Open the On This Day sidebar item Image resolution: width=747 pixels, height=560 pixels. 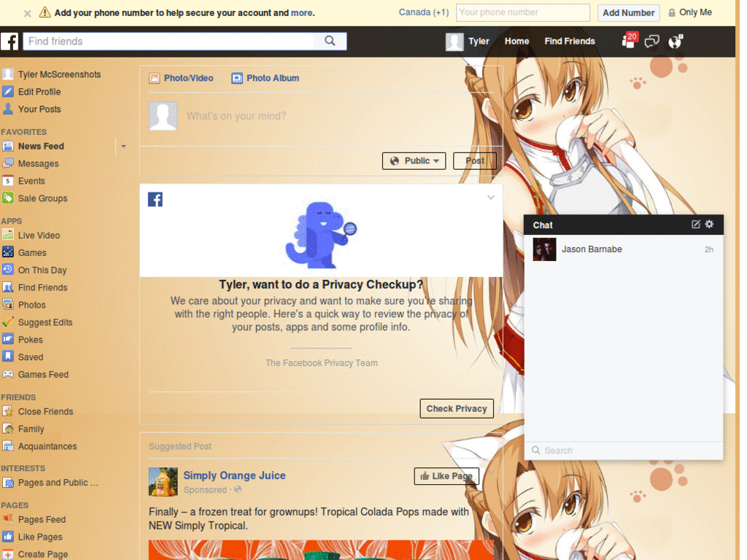point(43,270)
